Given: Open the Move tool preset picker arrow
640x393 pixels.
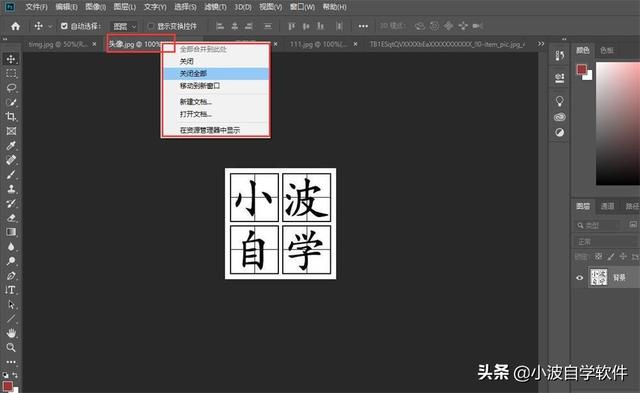Looking at the screenshot, I should coord(50,27).
